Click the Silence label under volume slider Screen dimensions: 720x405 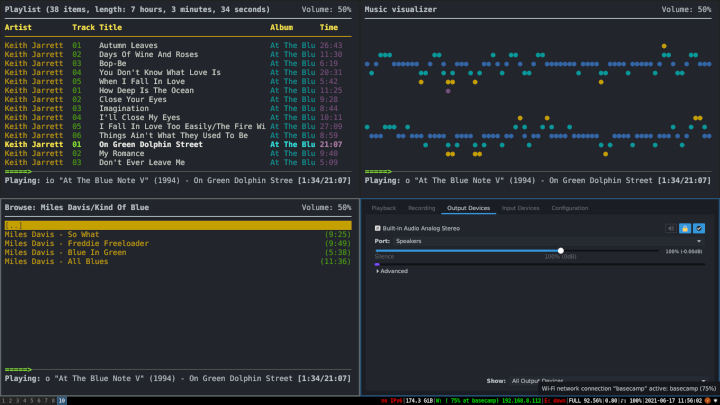[x=384, y=257]
